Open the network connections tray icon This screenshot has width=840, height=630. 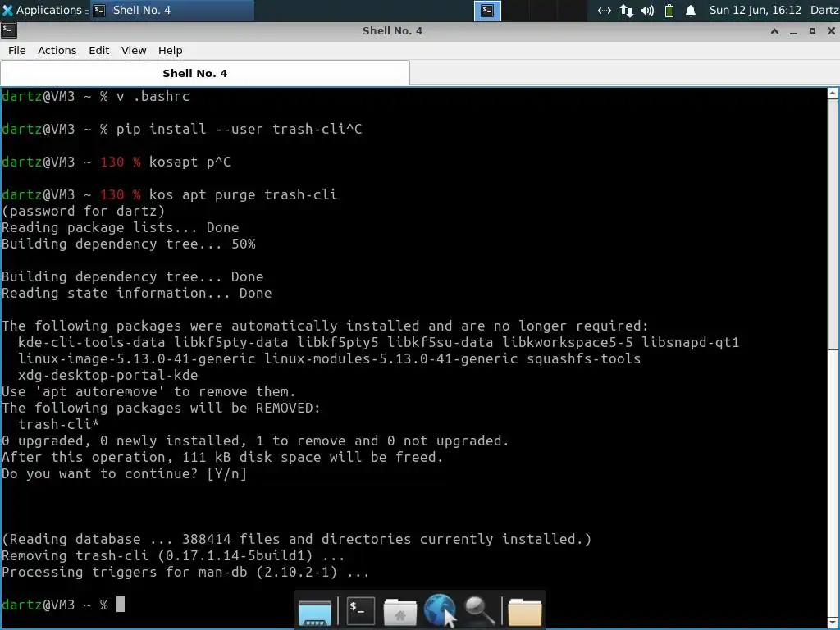click(605, 11)
